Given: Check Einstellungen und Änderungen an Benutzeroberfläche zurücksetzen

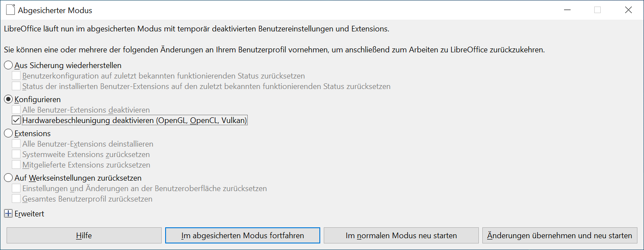Looking at the screenshot, I should tap(16, 188).
